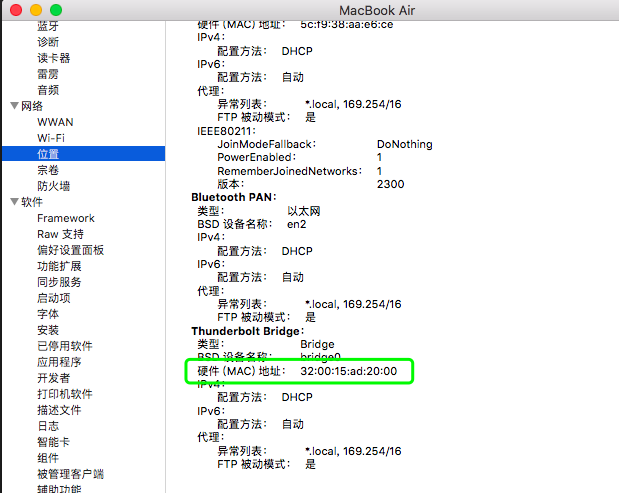Collapse the 软件 section triangle
The width and height of the screenshot is (619, 493).
click(x=15, y=202)
